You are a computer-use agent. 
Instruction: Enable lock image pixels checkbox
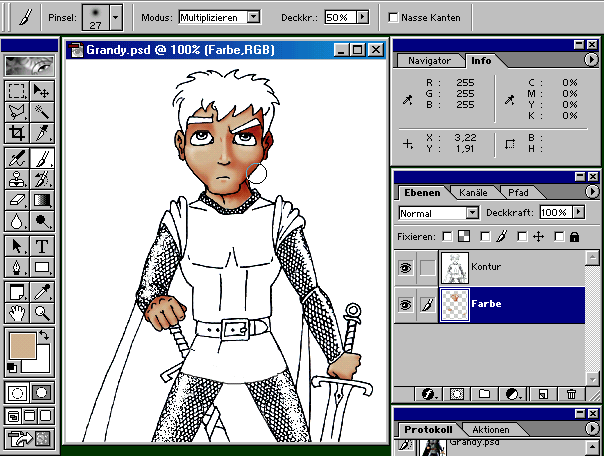[x=485, y=236]
